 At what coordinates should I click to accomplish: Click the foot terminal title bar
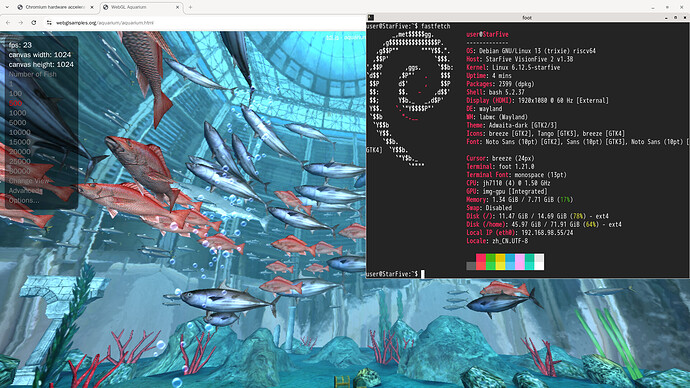click(x=527, y=18)
